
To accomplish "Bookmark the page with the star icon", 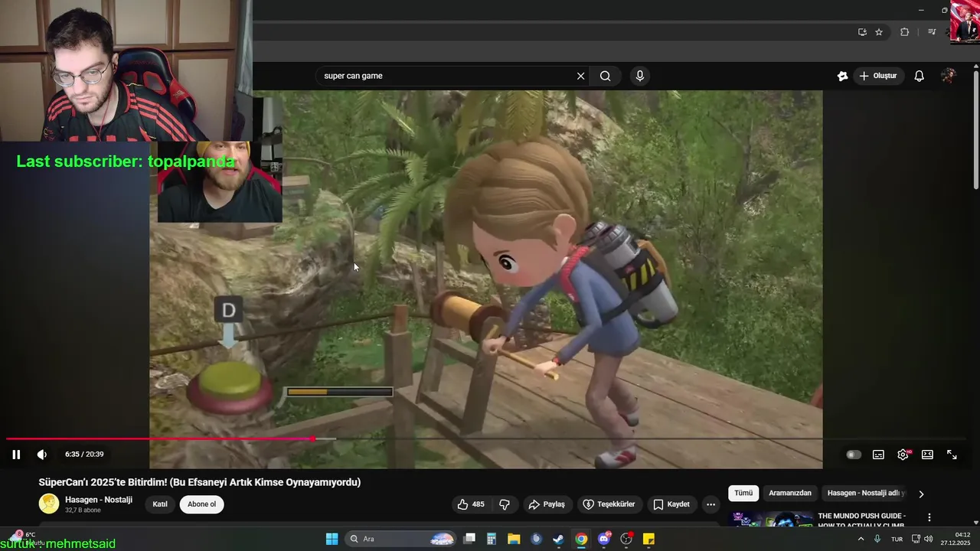I will tap(879, 32).
